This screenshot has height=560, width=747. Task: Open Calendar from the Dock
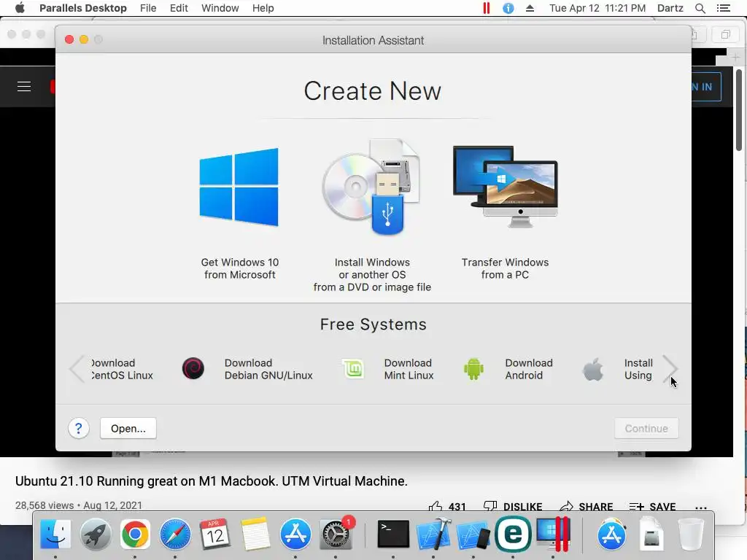(215, 534)
